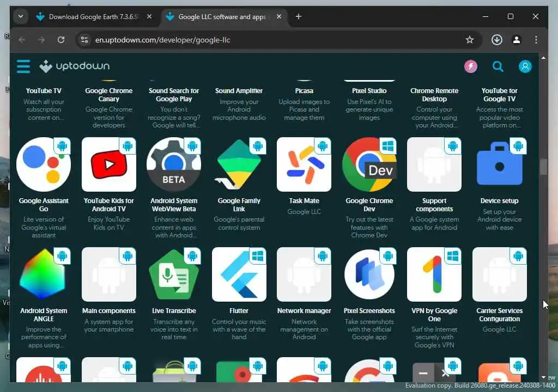The image size is (558, 392).
Task: Open Device setup briefcase icon
Action: click(x=499, y=164)
